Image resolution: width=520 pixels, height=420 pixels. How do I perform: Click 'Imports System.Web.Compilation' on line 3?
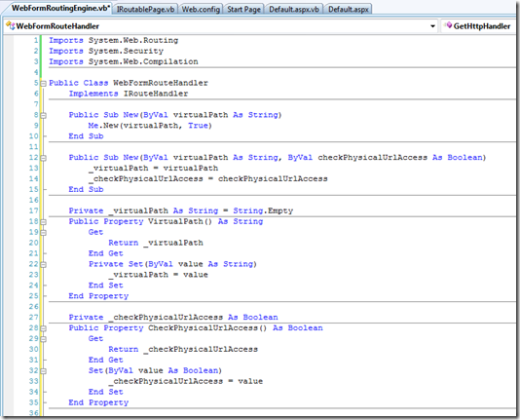click(124, 61)
